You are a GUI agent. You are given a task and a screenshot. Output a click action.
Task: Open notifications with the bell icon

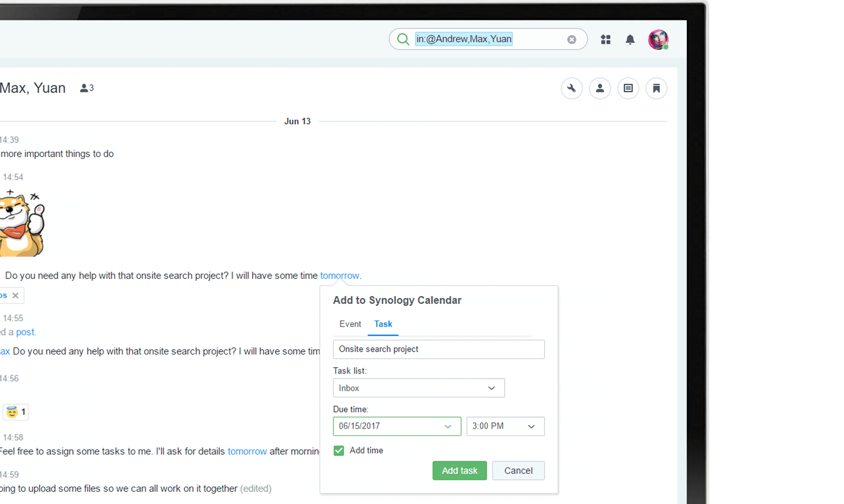coord(630,39)
